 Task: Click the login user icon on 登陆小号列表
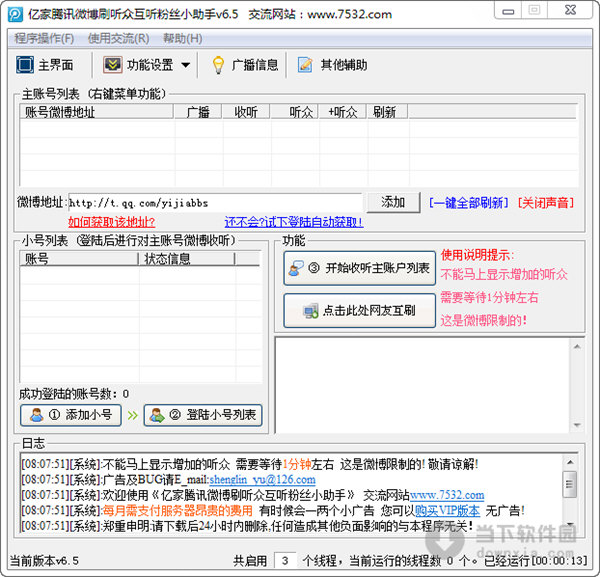pyautogui.click(x=157, y=415)
